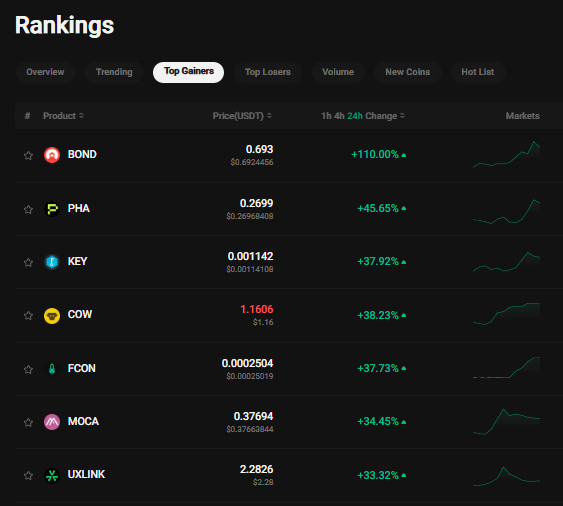
Task: Select the 4h change interval
Action: 339,116
